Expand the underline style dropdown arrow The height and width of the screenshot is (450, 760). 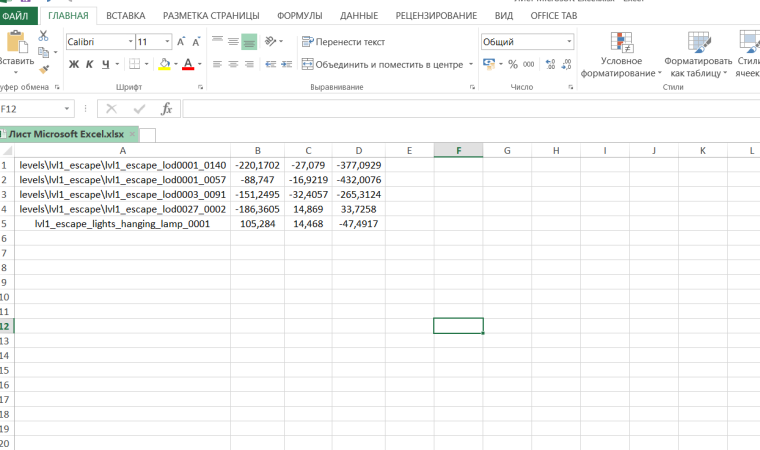pyautogui.click(x=117, y=64)
